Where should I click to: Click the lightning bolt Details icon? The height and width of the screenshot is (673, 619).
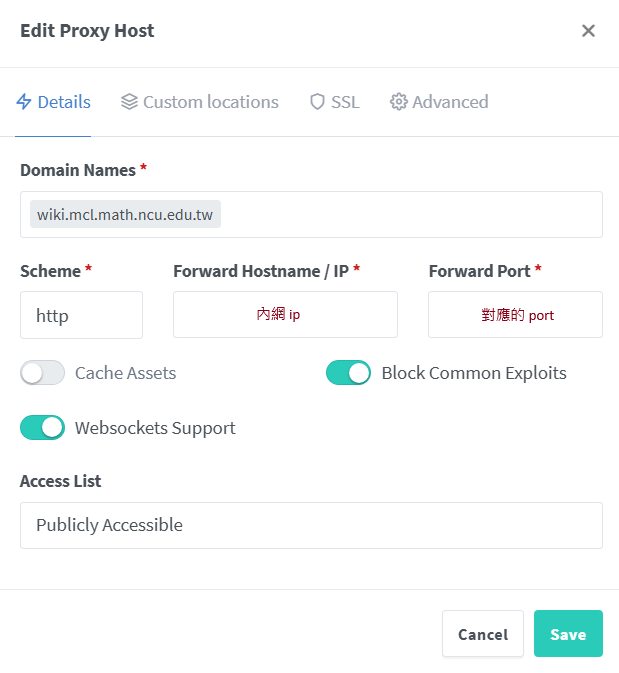pyautogui.click(x=25, y=102)
